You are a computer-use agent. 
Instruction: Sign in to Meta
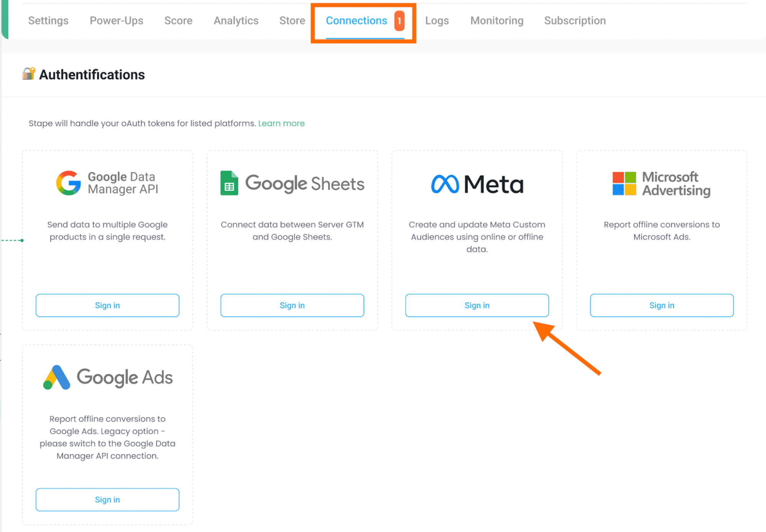477,305
